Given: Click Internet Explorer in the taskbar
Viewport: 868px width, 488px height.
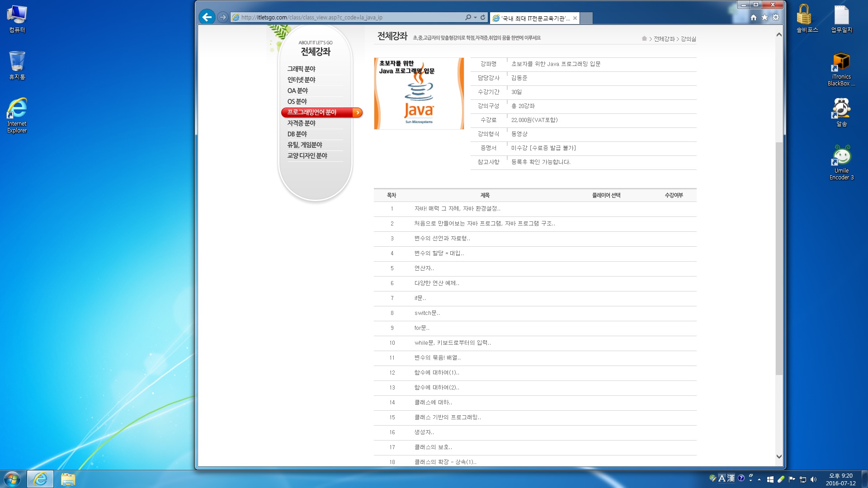Looking at the screenshot, I should click(40, 479).
